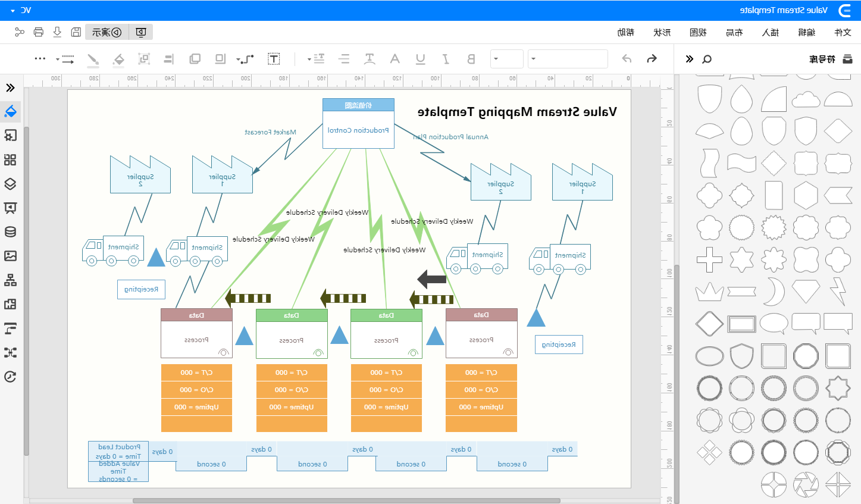Click the redo arrow
This screenshot has width=861, height=504.
coord(652,58)
